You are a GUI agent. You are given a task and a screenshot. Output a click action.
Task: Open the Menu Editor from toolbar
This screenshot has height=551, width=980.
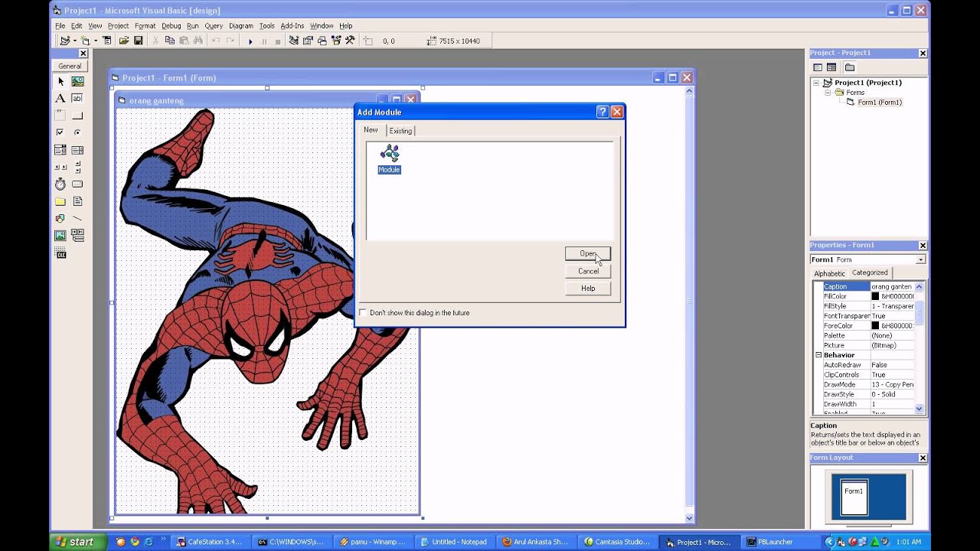pyautogui.click(x=107, y=41)
